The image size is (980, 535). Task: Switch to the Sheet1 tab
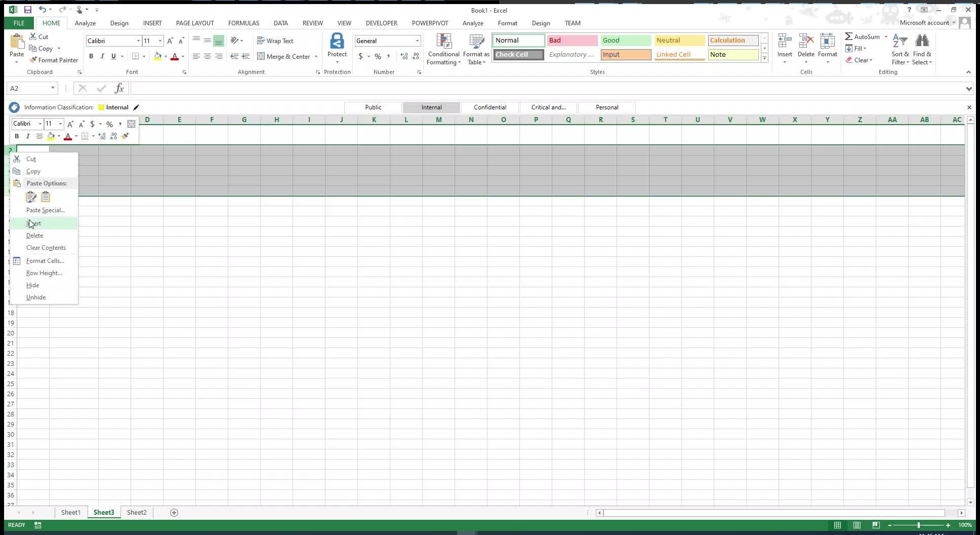pos(71,513)
